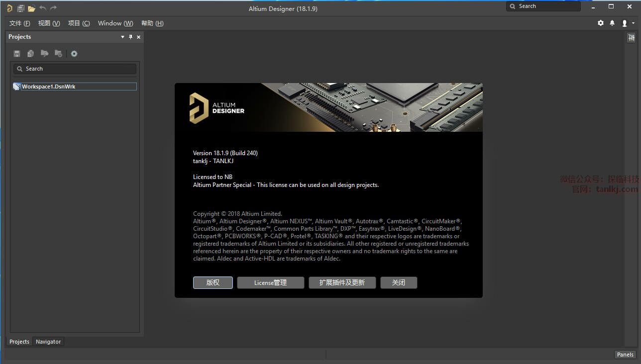Open the Projects panel options dropdown arrow

pos(123,37)
